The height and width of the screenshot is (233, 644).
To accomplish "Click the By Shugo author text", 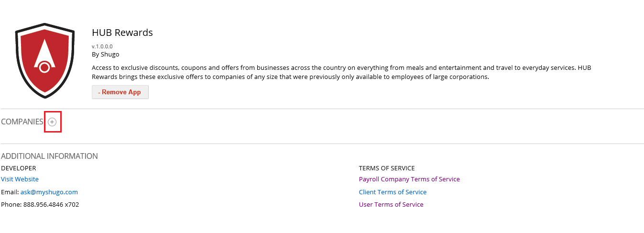I will pos(105,54).
